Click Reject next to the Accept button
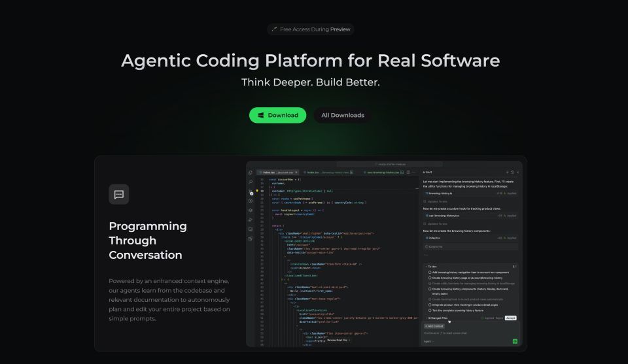The width and height of the screenshot is (628, 364). (499, 318)
